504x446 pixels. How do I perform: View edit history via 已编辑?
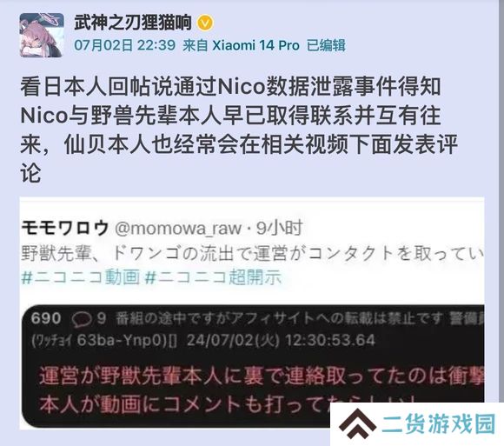326,45
